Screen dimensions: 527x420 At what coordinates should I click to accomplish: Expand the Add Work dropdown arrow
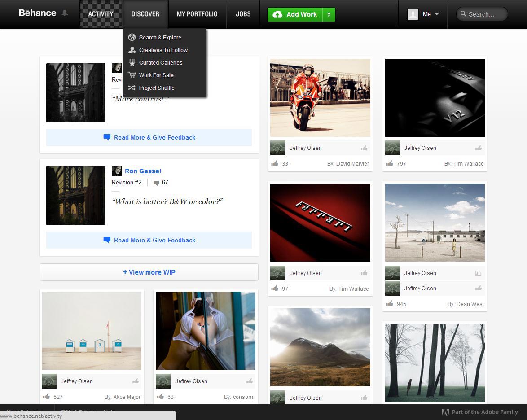click(329, 14)
